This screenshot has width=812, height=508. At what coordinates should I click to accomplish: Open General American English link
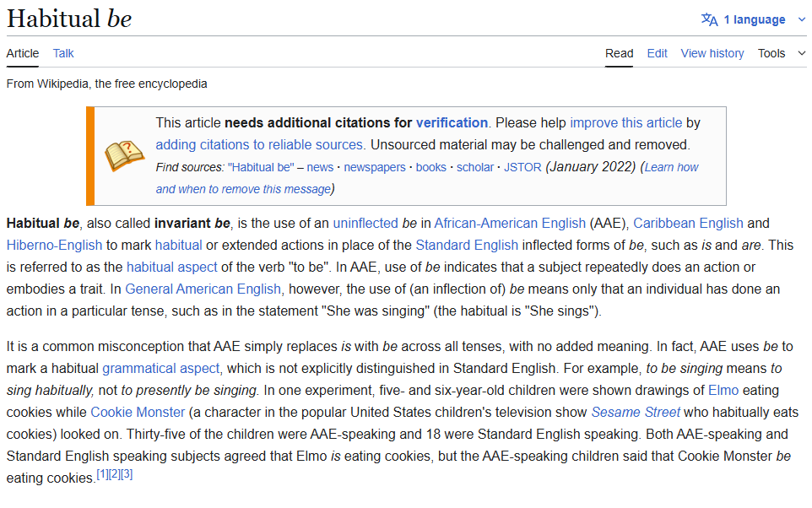pyautogui.click(x=203, y=289)
